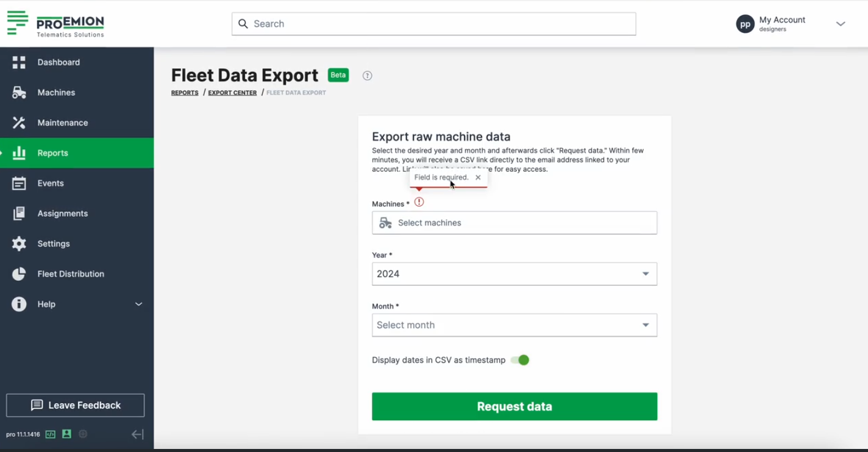Collapse the sidebar with the arrow icon
868x452 pixels.
coord(138,434)
